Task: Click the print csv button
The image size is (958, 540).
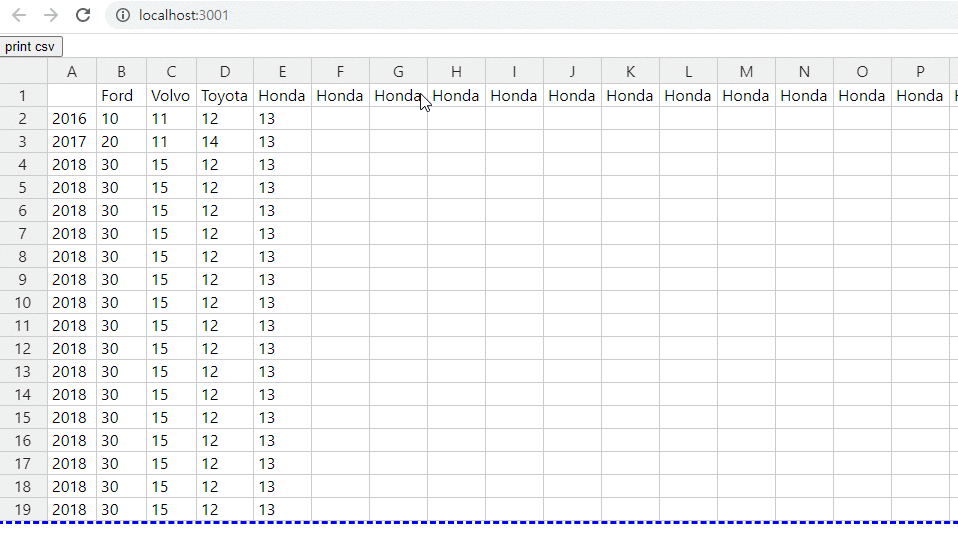Action: [x=31, y=46]
